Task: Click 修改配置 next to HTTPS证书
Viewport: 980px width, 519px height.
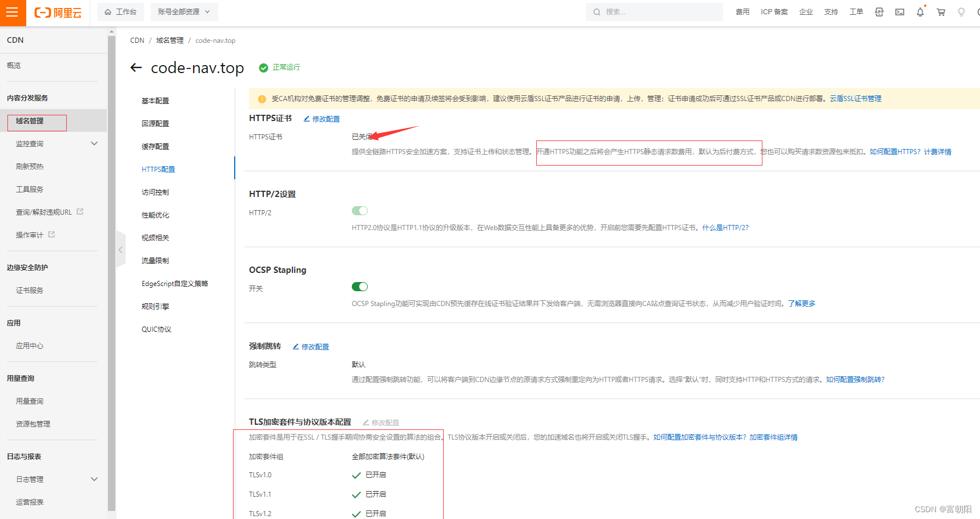Action: click(322, 119)
